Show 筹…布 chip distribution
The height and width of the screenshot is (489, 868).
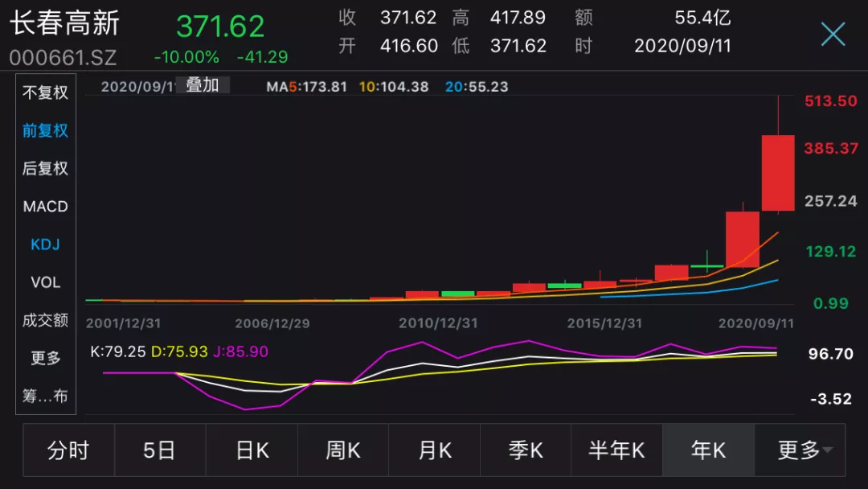(x=45, y=396)
